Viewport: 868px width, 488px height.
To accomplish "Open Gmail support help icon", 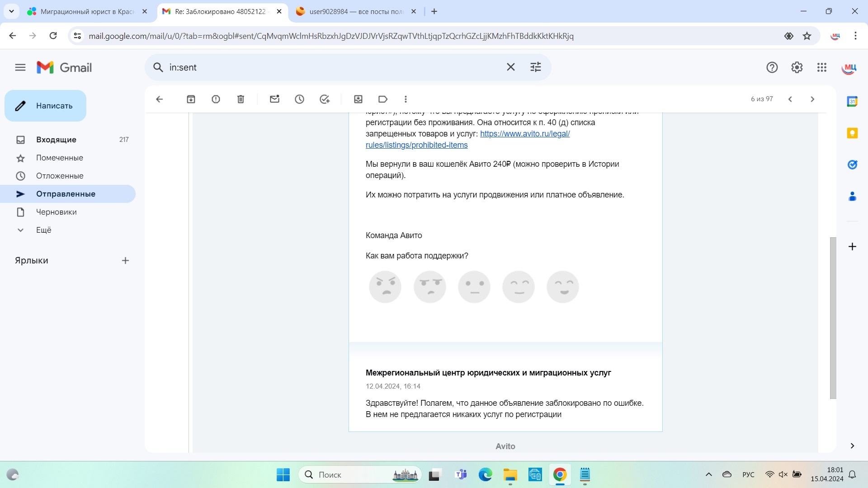I will pos(772,67).
